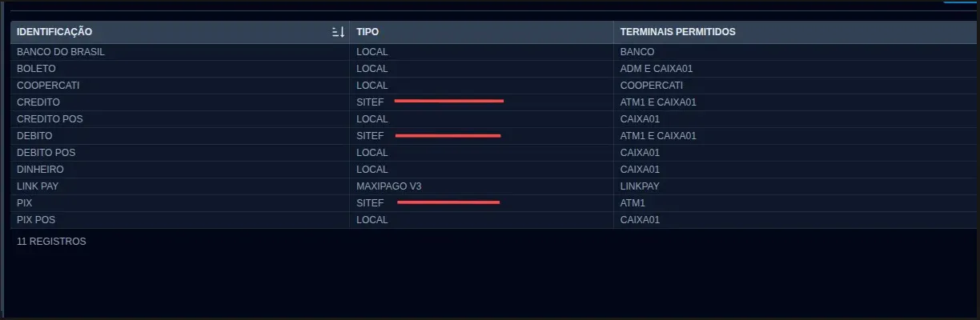Click SITEF type in the CREDITO row
980x320 pixels.
[370, 102]
